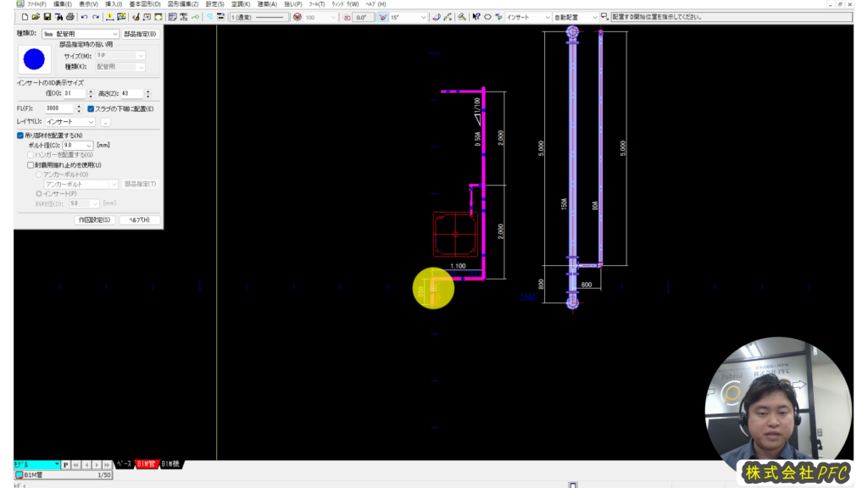The image size is (868, 488).
Task: Uncheck 吊り部材を配置する checkbox
Action: (x=20, y=136)
